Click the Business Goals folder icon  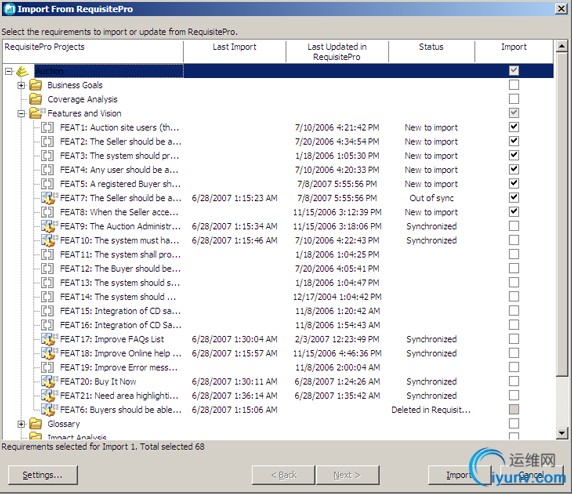coord(35,85)
